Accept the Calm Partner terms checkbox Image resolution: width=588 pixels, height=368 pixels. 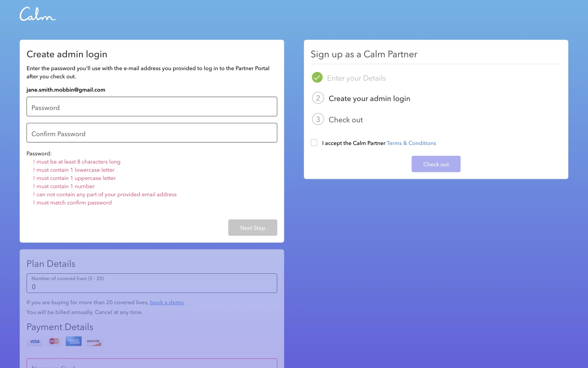[314, 143]
